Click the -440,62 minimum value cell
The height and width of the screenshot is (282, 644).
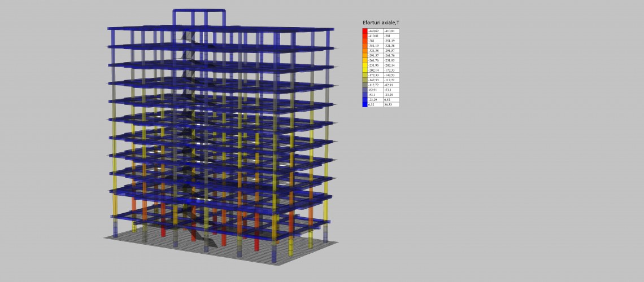[375, 30]
